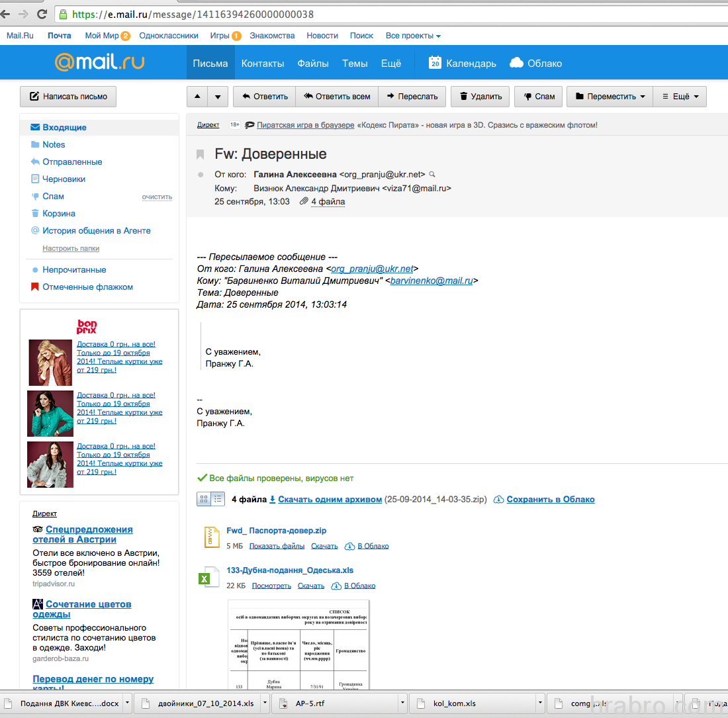Click the zip file icon for Fwd_ Паспорта-довер.zip
Image resolution: width=728 pixels, height=718 pixels.
pos(212,537)
